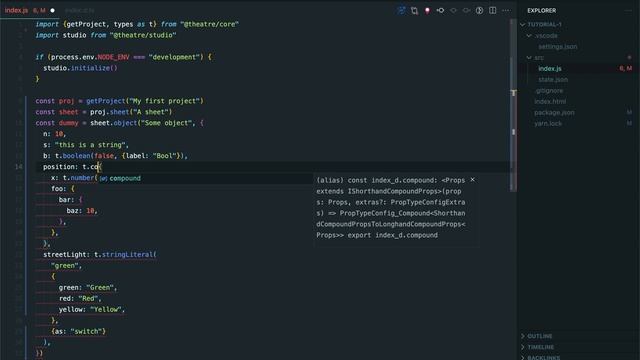Viewport: 640px width, 360px height.
Task: Select index.js in the Explorer tree
Action: point(550,69)
